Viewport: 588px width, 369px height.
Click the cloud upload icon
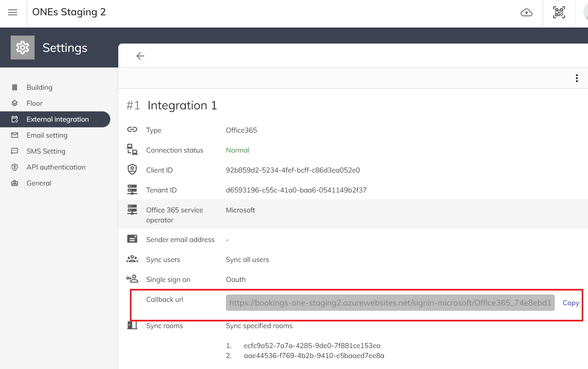(526, 13)
